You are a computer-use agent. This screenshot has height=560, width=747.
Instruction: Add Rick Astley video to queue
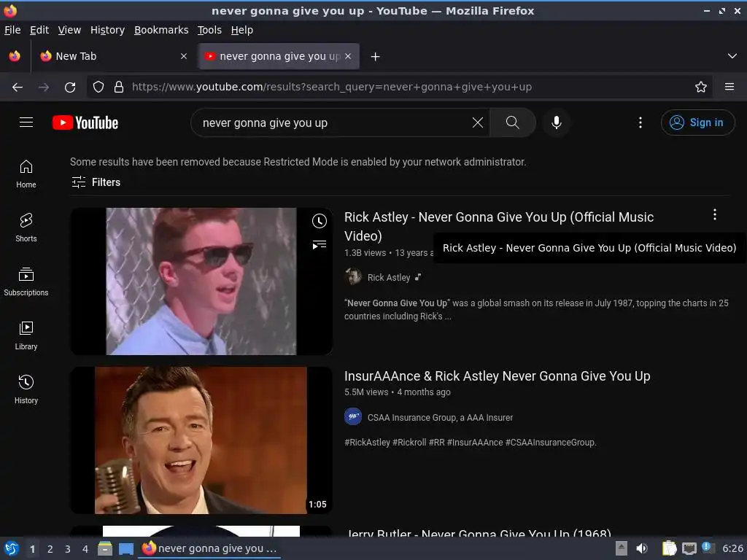[x=320, y=245]
